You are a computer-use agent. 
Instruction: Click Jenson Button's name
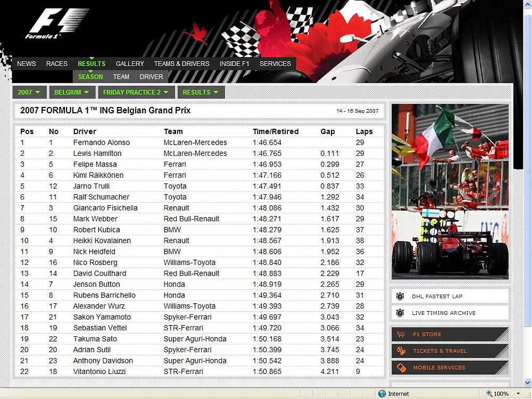pyautogui.click(x=97, y=284)
